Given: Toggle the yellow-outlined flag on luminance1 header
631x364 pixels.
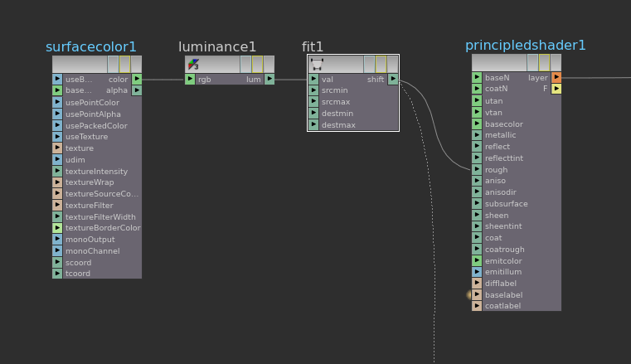Looking at the screenshot, I should click(257, 64).
